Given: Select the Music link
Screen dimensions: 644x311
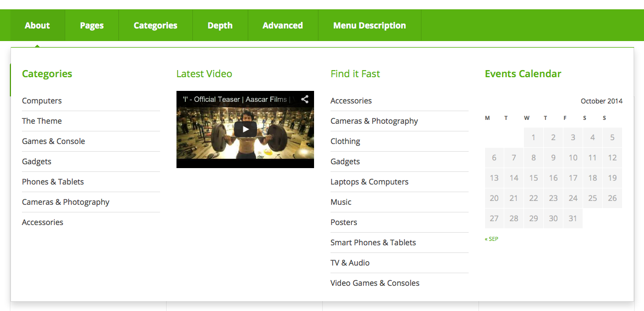Looking at the screenshot, I should click(341, 202).
